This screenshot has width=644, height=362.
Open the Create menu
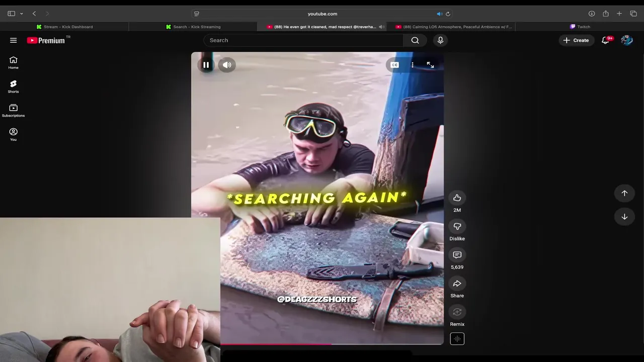click(576, 40)
